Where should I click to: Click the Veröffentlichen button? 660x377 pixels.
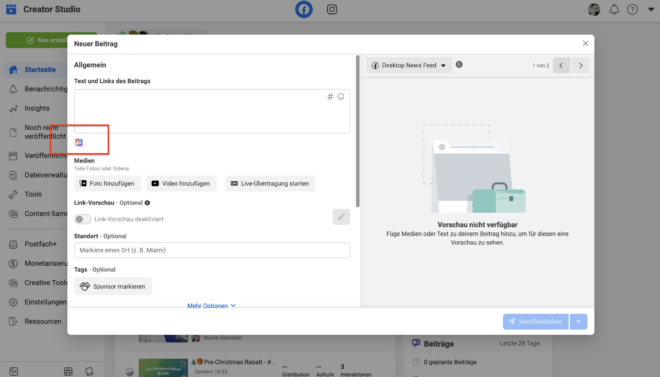click(535, 321)
